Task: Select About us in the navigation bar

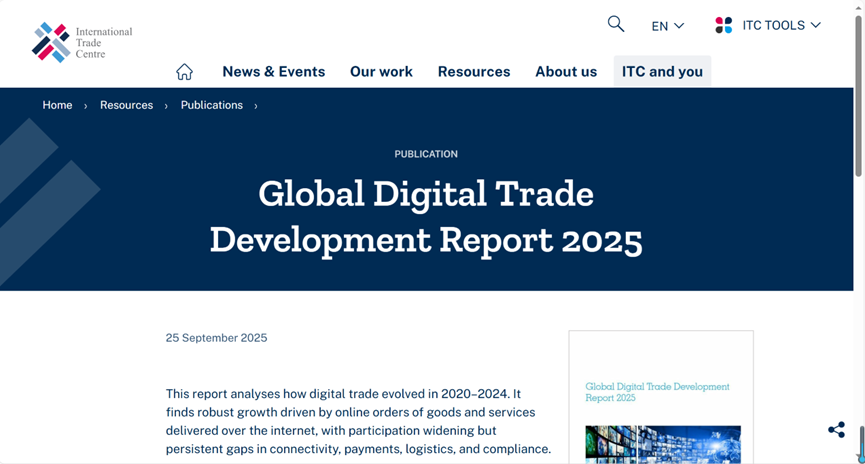Action: point(566,72)
